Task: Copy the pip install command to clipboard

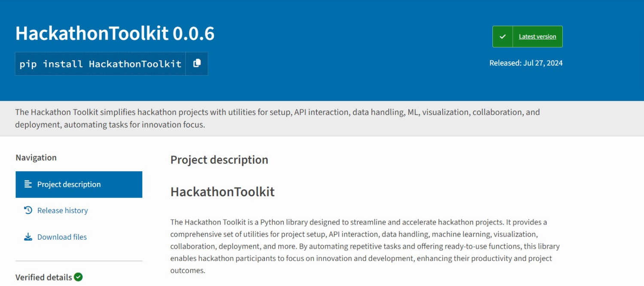Action: 197,64
